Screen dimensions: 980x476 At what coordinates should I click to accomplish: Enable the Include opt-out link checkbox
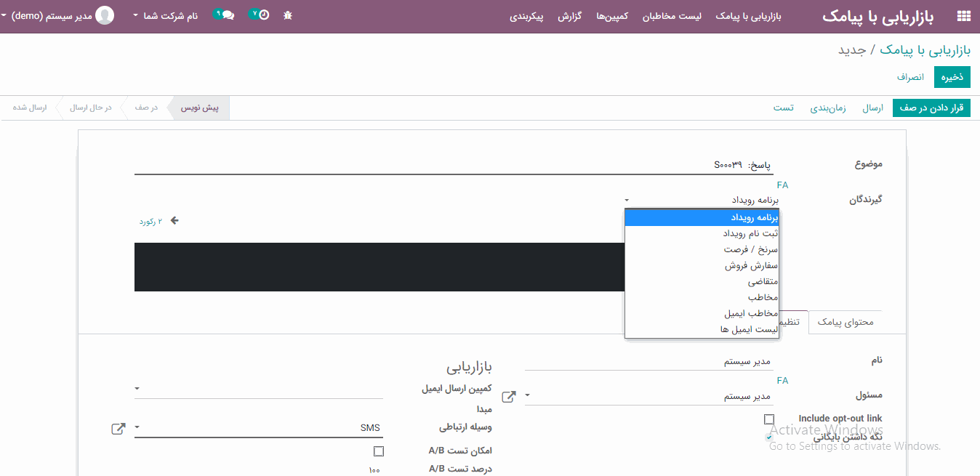coord(769,419)
